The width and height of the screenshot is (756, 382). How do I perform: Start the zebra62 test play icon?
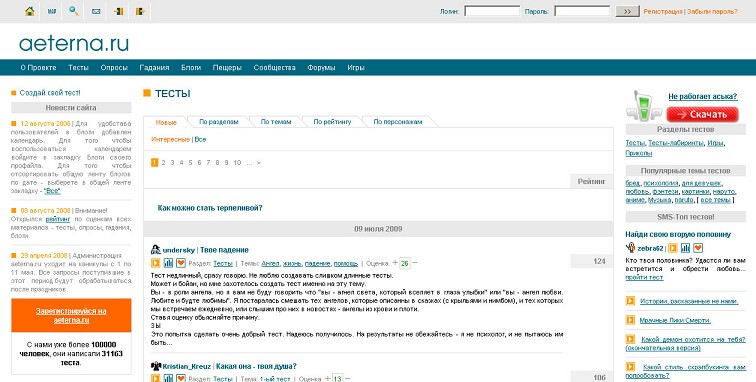click(x=673, y=248)
